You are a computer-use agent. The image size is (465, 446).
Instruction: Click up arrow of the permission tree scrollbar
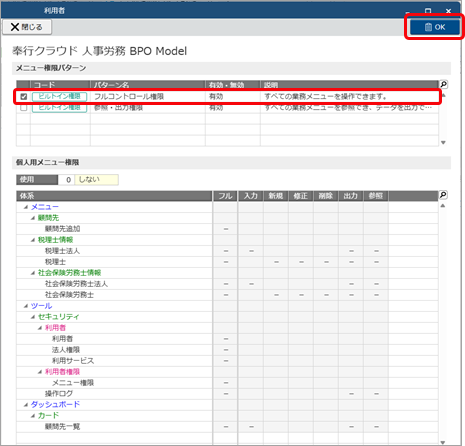coord(443,206)
